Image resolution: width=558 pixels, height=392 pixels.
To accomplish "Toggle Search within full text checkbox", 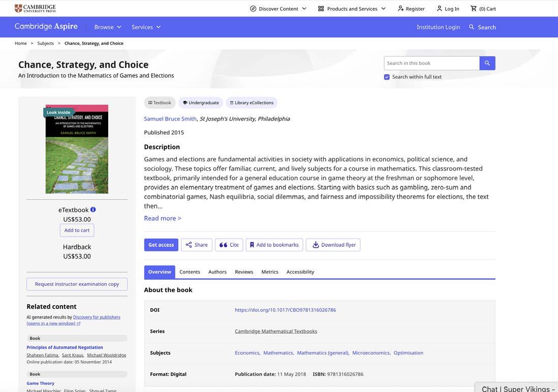I will (x=387, y=77).
